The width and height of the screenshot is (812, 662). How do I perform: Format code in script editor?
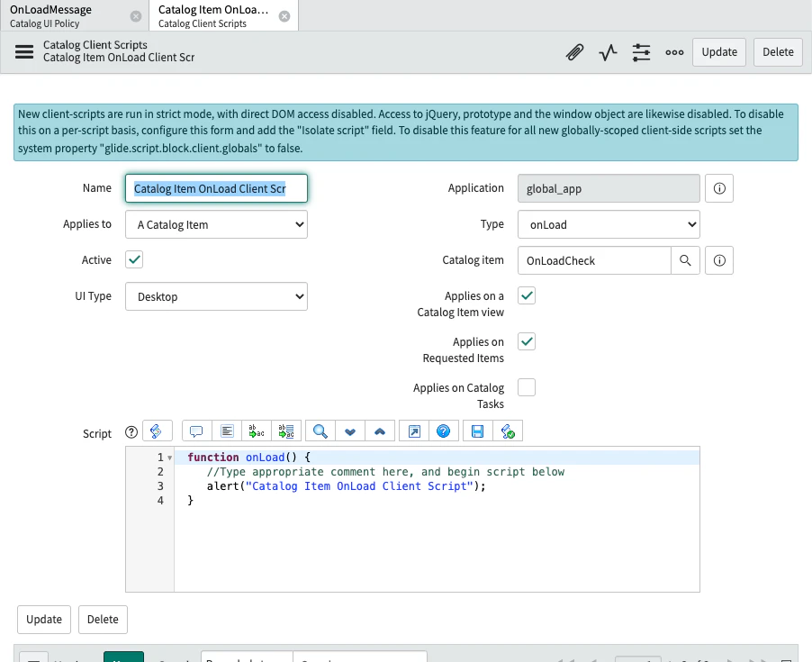(x=227, y=431)
